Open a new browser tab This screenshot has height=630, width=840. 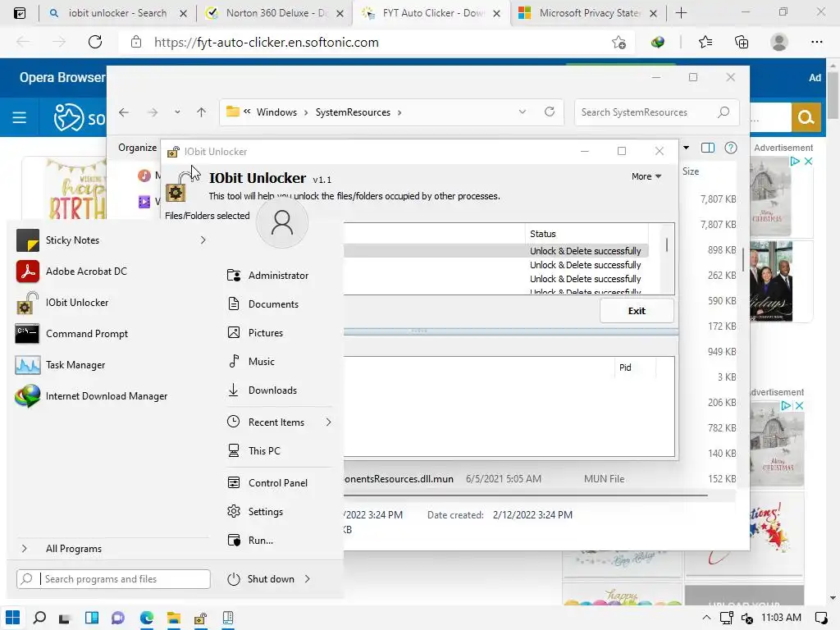click(681, 13)
